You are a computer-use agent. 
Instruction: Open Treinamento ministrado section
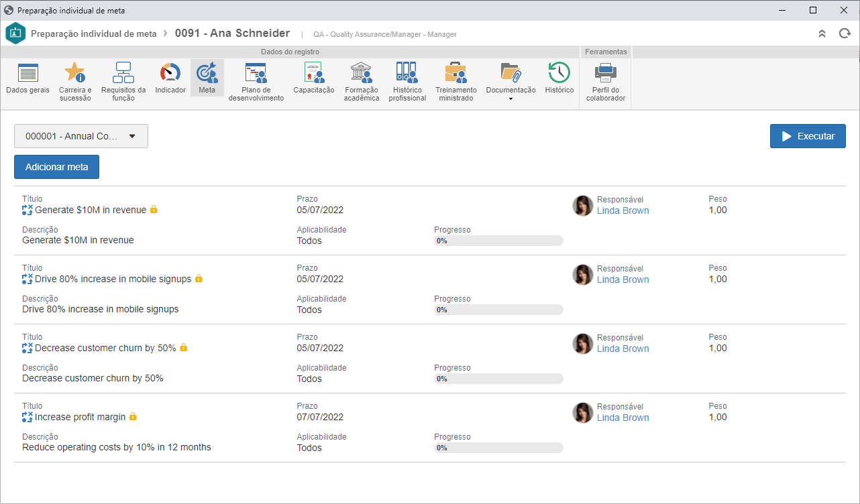456,82
